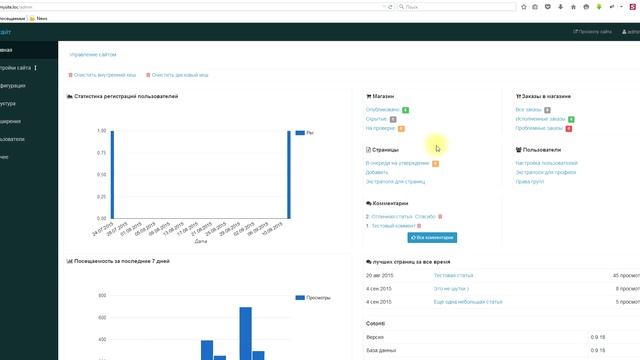The width and height of the screenshot is (640, 360).
Task: Click 'Очистить дисковый кеш' link
Action: 180,75
